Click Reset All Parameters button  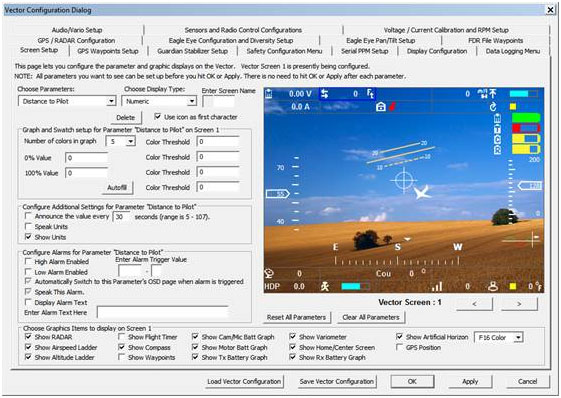pyautogui.click(x=296, y=317)
